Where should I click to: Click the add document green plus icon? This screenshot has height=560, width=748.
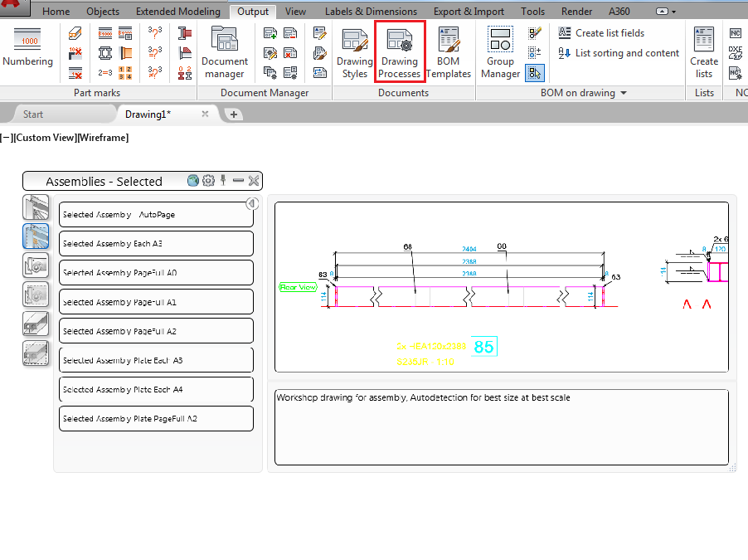click(270, 33)
